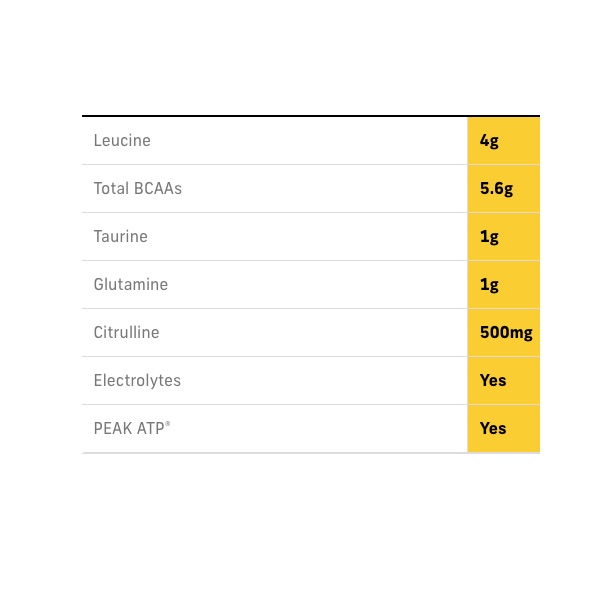The height and width of the screenshot is (600, 600).
Task: Select the 1g value beside Glutamine
Action: [489, 285]
